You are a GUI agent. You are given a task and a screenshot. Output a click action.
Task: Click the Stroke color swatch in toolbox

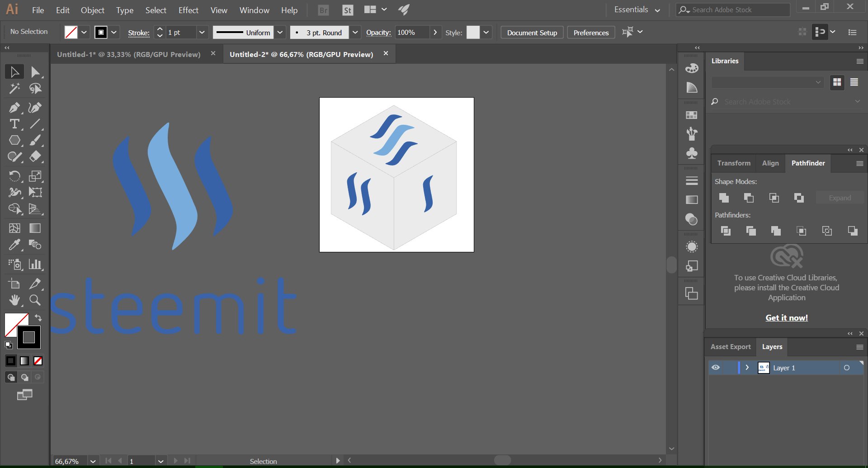29,337
